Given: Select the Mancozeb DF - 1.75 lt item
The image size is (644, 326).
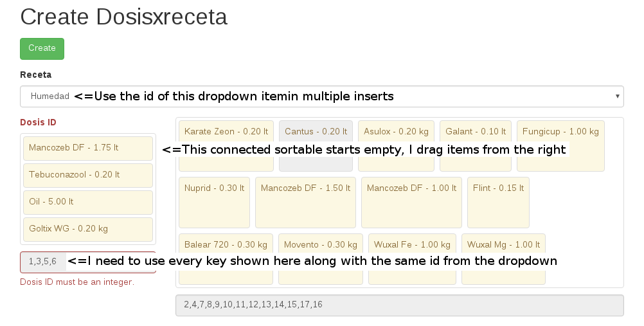Looking at the screenshot, I should point(88,148).
